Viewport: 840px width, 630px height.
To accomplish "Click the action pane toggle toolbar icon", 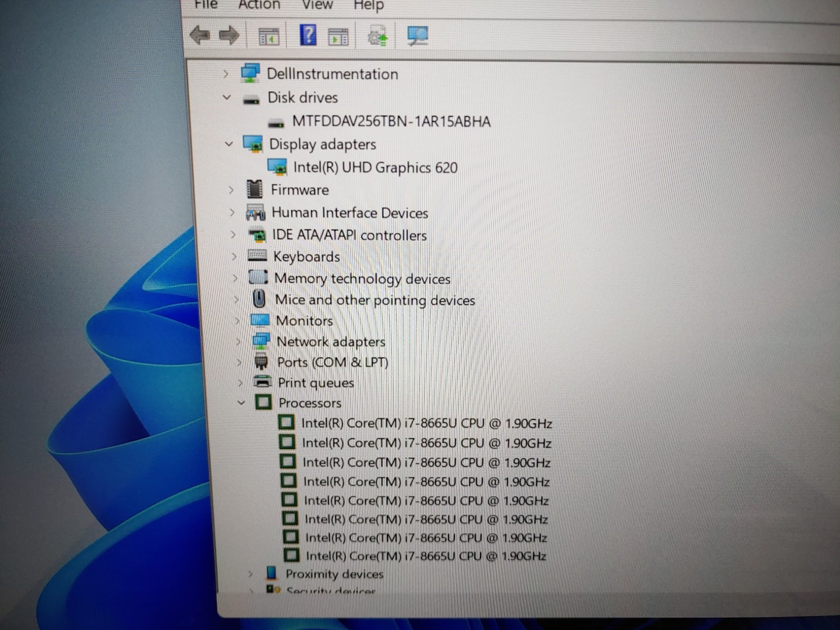I will (x=338, y=37).
